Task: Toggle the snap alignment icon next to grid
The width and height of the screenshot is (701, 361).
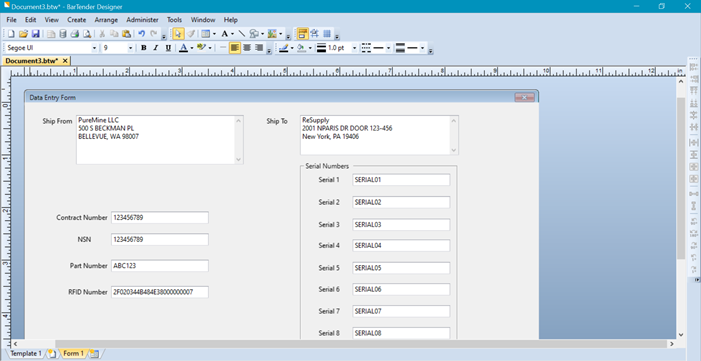Action: point(315,34)
